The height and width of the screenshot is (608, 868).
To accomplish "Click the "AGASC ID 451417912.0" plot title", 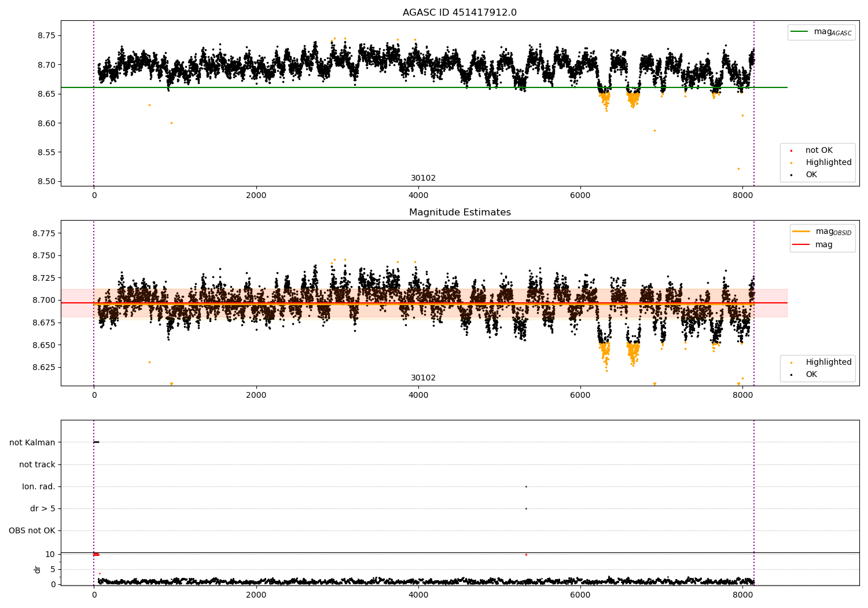I will coord(459,13).
